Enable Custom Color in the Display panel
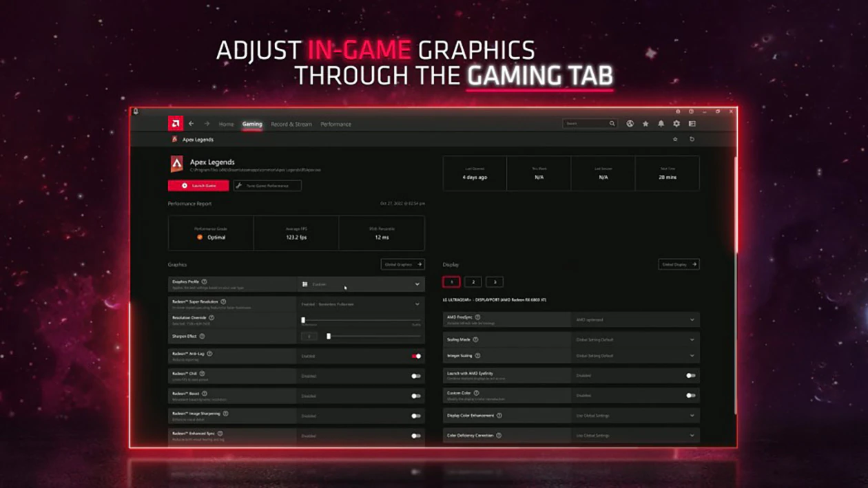Screen dimensions: 868x488 tap(692, 395)
